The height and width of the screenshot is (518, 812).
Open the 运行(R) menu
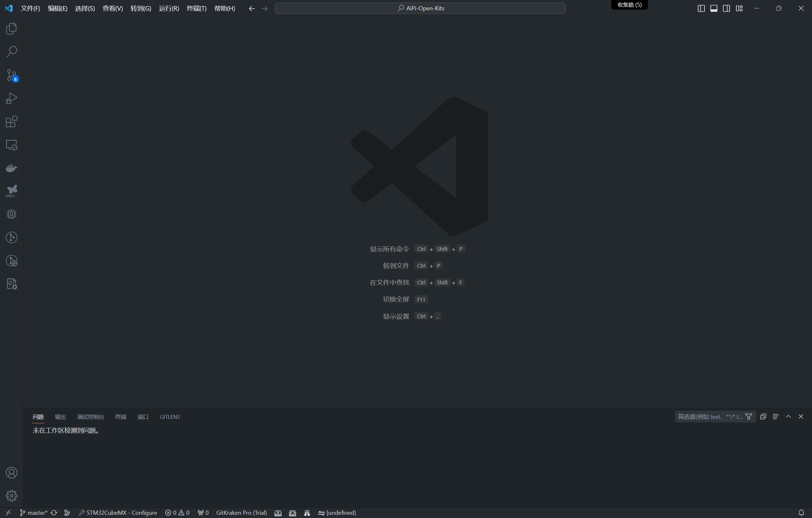[169, 8]
